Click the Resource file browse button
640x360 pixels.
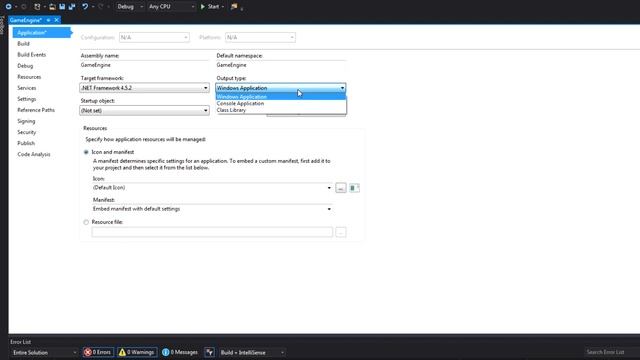tap(341, 232)
